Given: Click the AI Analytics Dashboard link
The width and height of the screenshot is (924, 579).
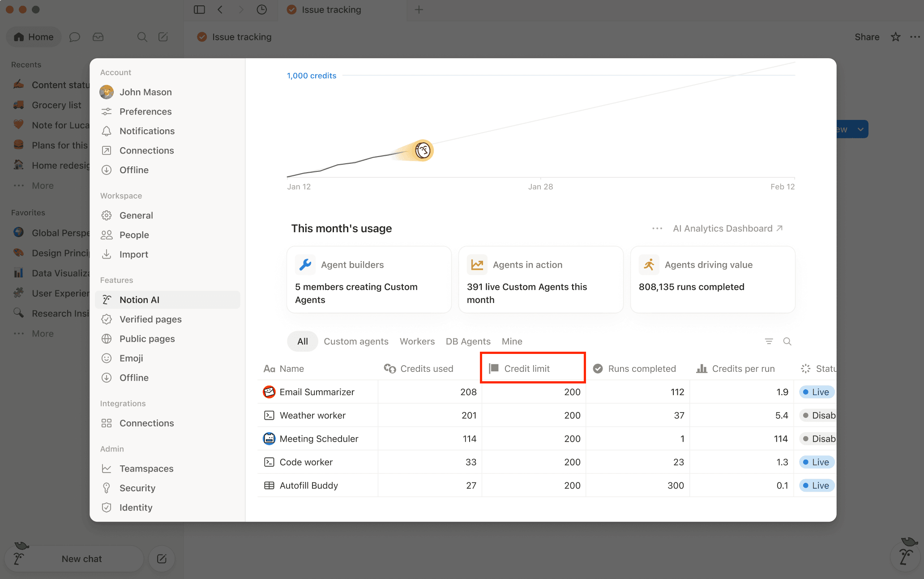Looking at the screenshot, I should pos(723,228).
